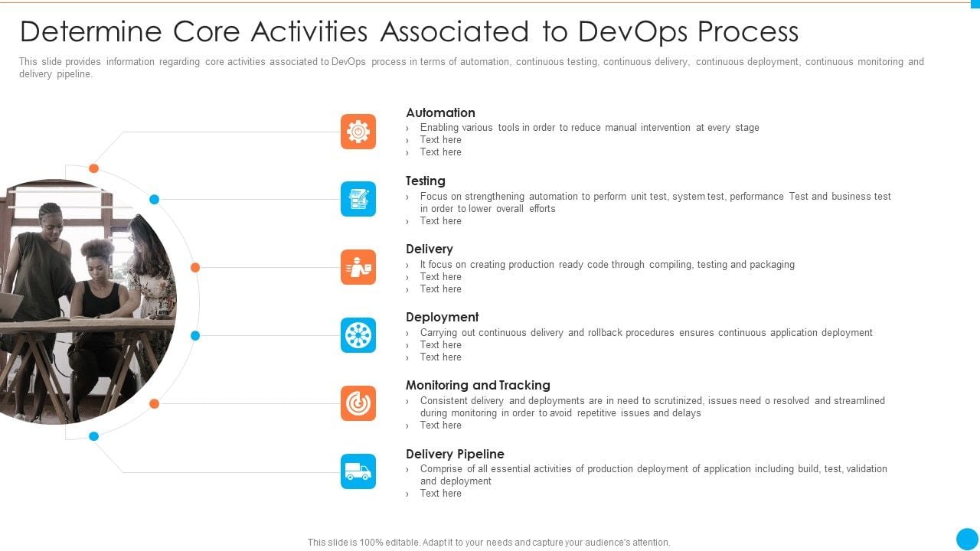Click the last 'Text here' under Automation
This screenshot has height=551, width=980.
click(441, 152)
